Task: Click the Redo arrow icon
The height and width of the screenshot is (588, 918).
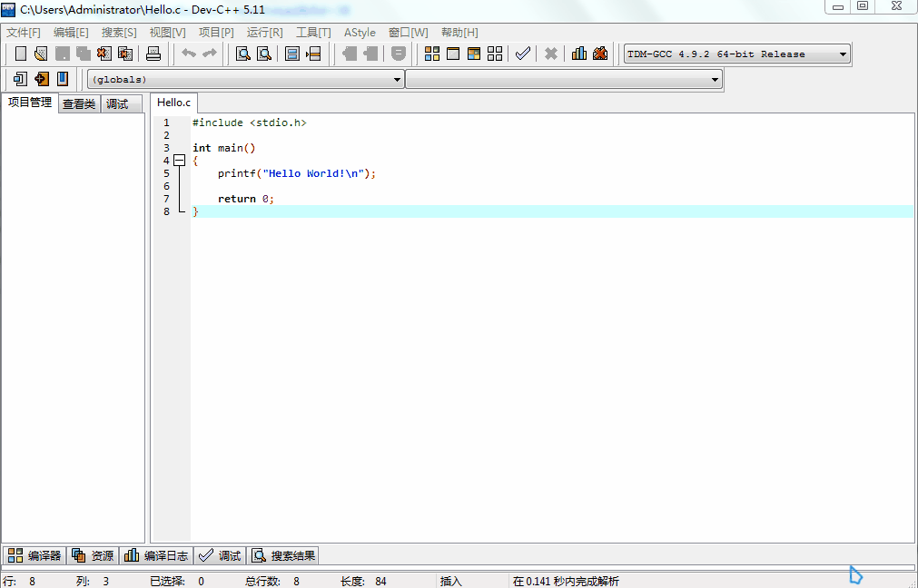Action: [210, 54]
